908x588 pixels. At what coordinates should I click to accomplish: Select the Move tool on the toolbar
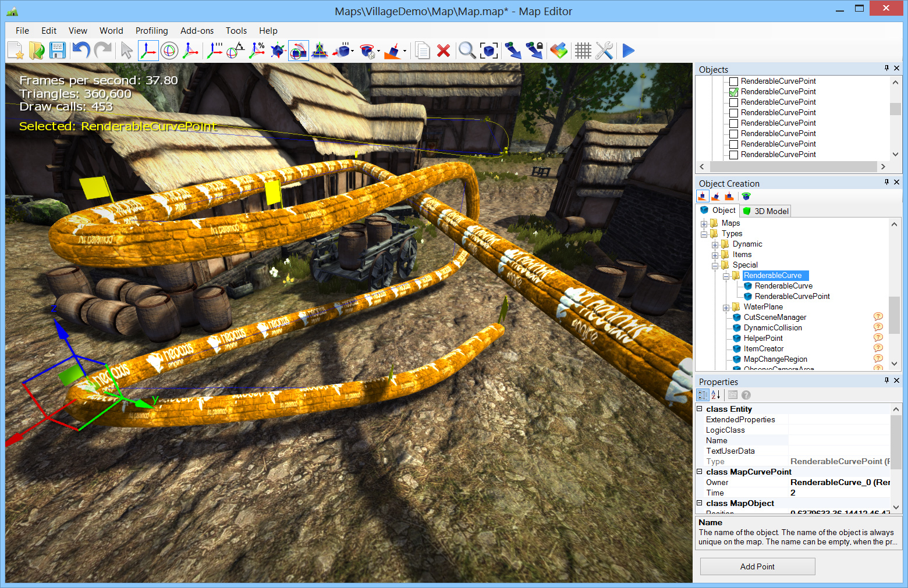(x=148, y=51)
